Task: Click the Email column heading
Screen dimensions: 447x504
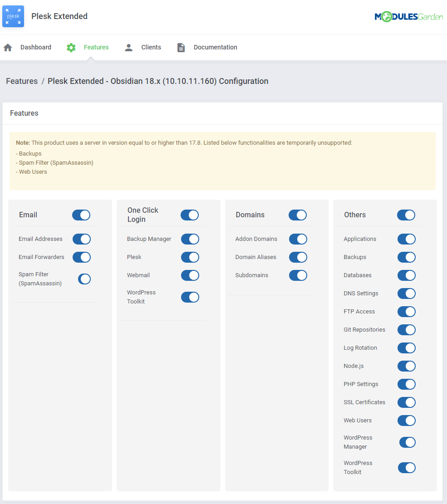Action: (x=28, y=215)
